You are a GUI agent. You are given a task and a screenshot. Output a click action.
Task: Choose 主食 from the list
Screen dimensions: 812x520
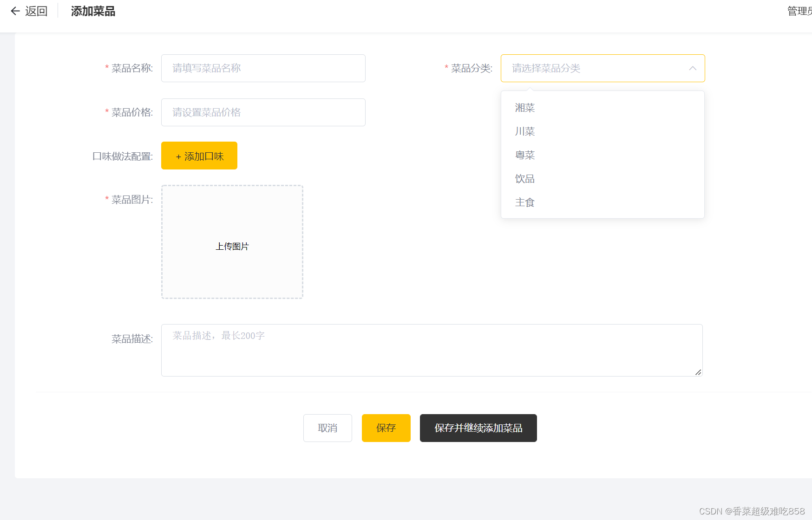pos(602,202)
